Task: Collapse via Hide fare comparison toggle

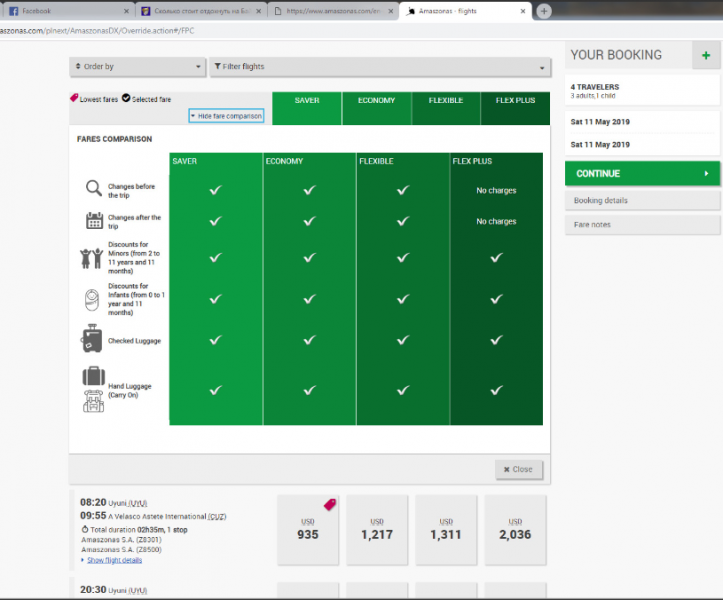Action: pos(226,116)
